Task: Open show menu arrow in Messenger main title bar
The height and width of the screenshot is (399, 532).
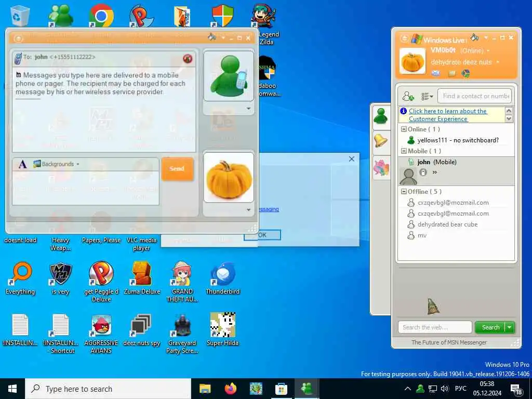Action: [x=486, y=37]
